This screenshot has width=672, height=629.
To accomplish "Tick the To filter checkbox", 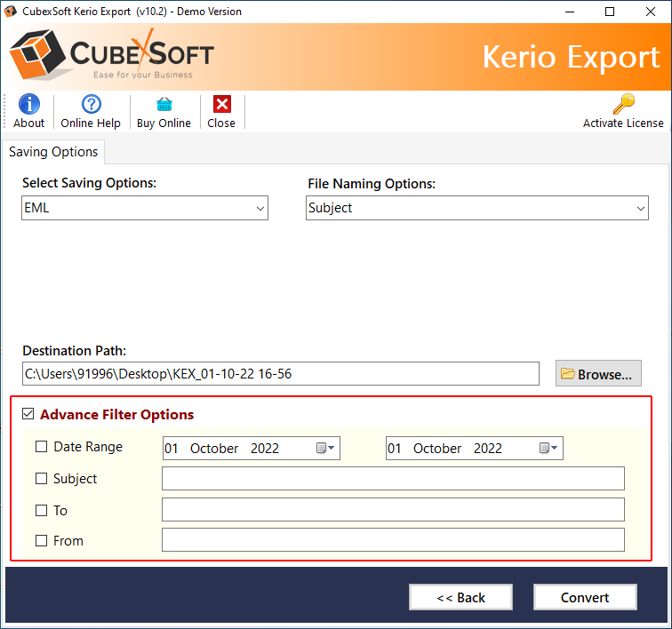I will [42, 511].
